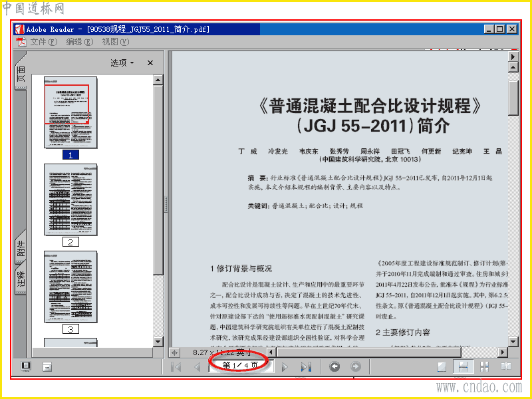Enable continuous page layout
The image size is (532, 399).
463,366
